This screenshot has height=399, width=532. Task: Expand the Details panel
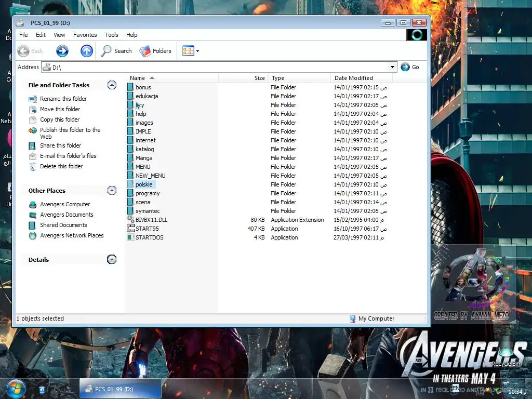[x=112, y=260]
